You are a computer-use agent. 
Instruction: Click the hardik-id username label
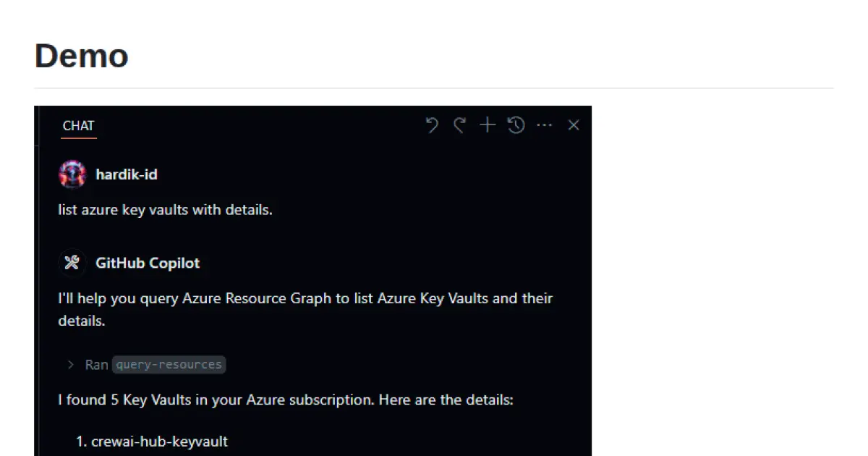click(x=126, y=174)
